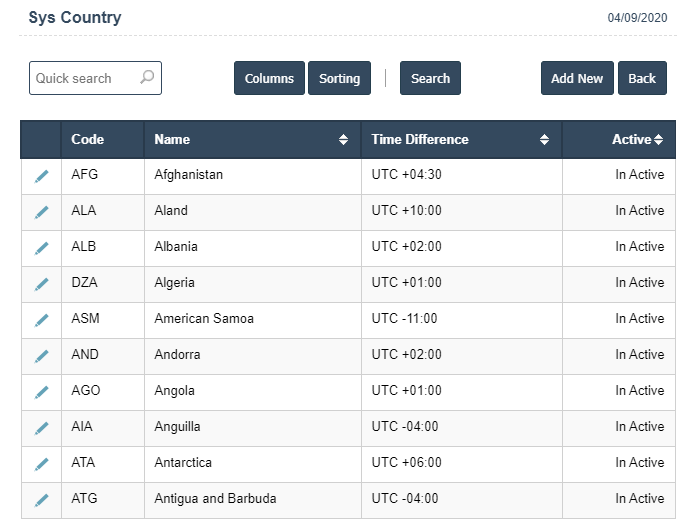This screenshot has height=532, width=700.
Task: Focus the Quick search input field
Action: tap(84, 78)
